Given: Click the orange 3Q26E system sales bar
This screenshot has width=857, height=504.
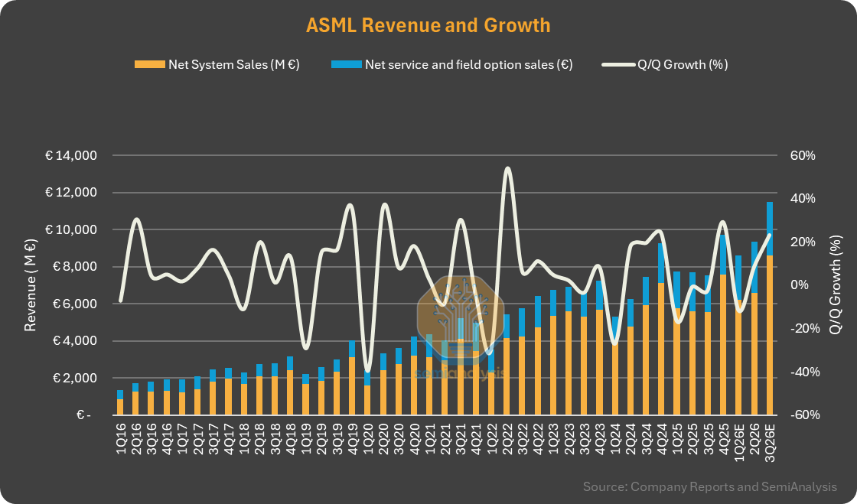Looking at the screenshot, I should click(770, 335).
